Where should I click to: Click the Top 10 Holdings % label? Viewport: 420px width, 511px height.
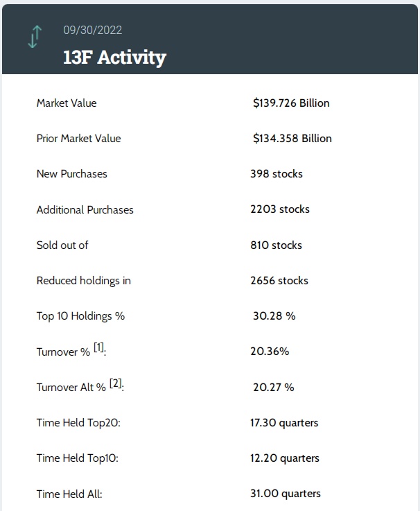[80, 316]
